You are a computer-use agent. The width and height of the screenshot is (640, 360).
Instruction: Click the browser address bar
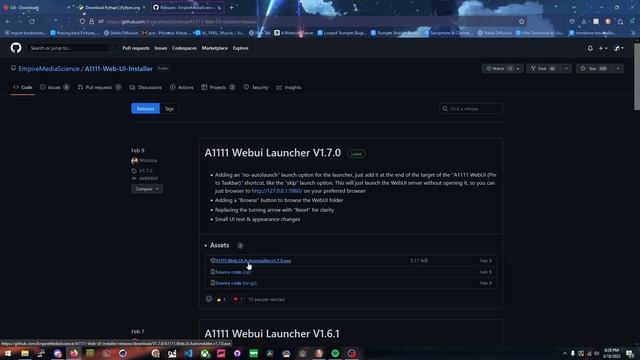pos(302,21)
